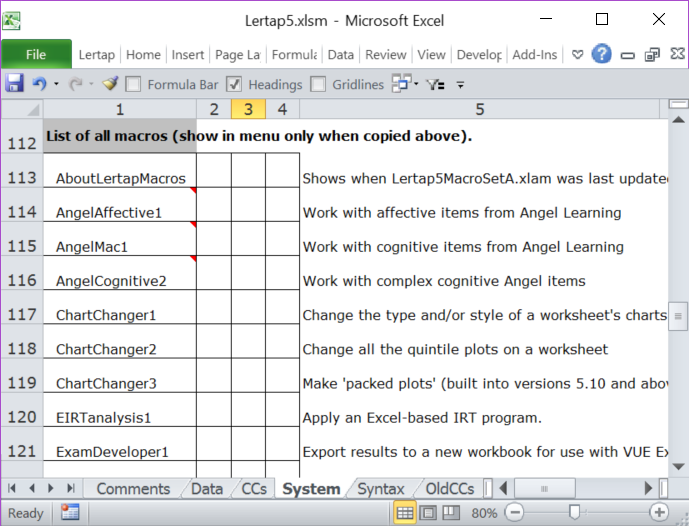The width and height of the screenshot is (689, 526).
Task: Switch to the OldCCs sheet tab
Action: (450, 489)
